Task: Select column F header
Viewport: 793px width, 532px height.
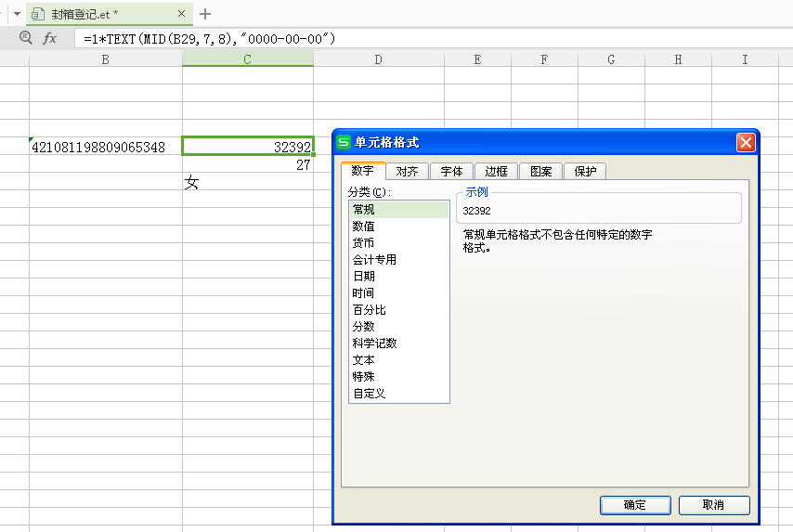Action: click(544, 59)
